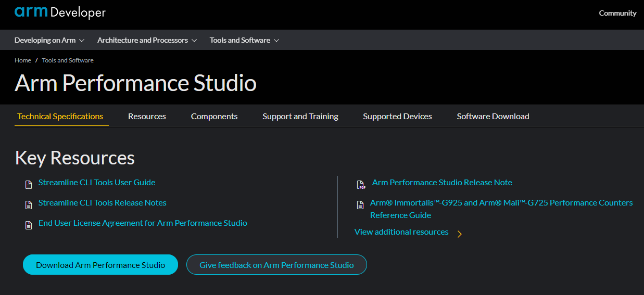Click Download Arm Performance Studio button

(x=100, y=265)
